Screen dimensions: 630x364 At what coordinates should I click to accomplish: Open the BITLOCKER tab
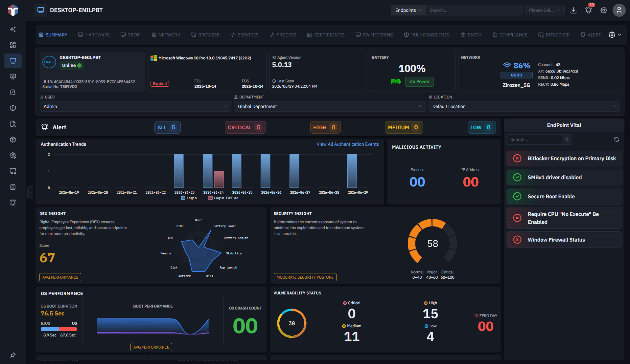click(554, 35)
